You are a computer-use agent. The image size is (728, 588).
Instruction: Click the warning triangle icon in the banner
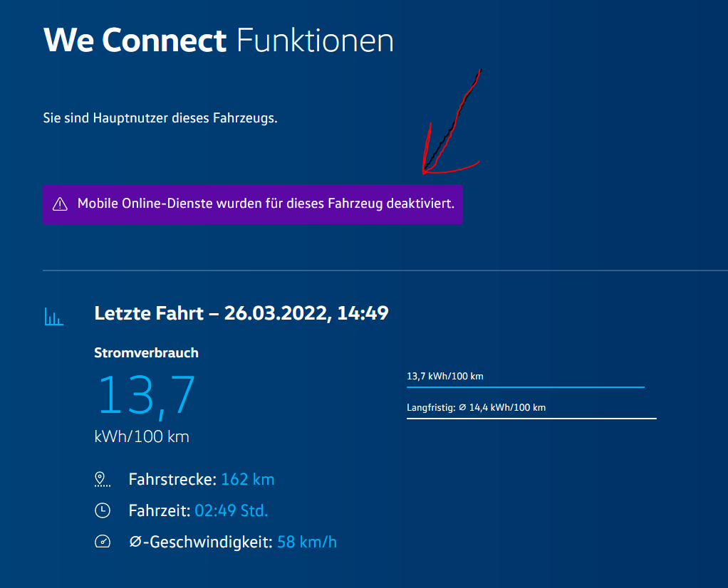60,204
